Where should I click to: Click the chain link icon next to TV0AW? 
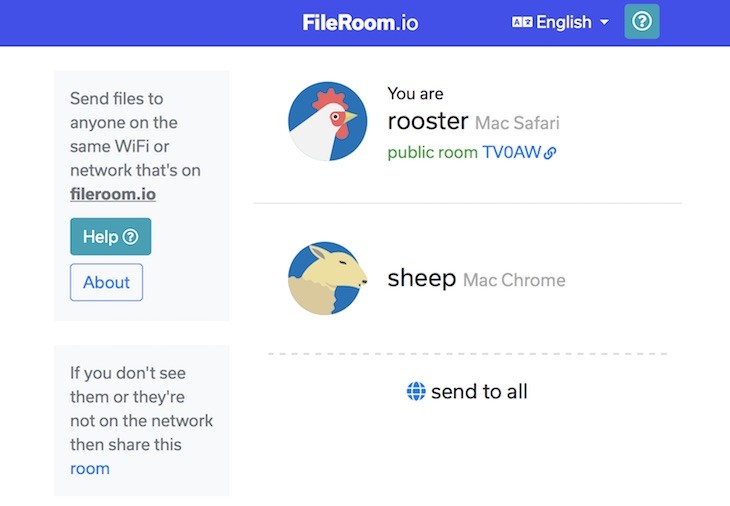click(x=550, y=153)
